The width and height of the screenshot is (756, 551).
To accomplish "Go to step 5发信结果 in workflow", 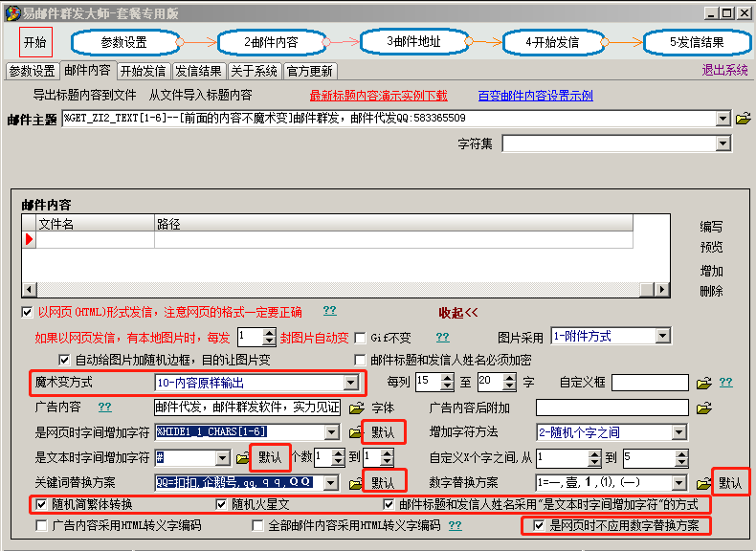I will point(697,42).
